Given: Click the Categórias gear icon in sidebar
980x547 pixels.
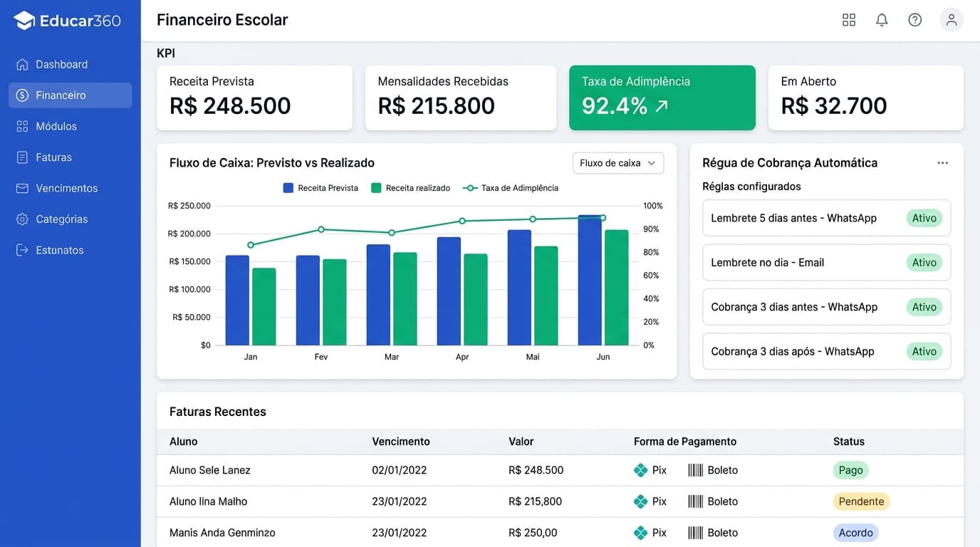Looking at the screenshot, I should 22,219.
